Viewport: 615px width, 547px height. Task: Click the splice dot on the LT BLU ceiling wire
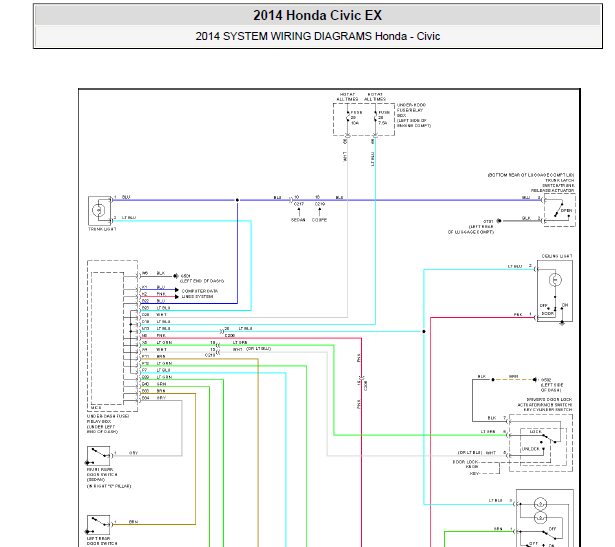pos(424,331)
